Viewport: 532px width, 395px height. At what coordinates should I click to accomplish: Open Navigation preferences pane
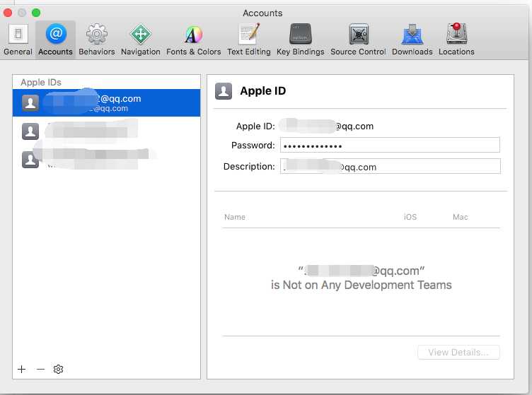point(141,40)
